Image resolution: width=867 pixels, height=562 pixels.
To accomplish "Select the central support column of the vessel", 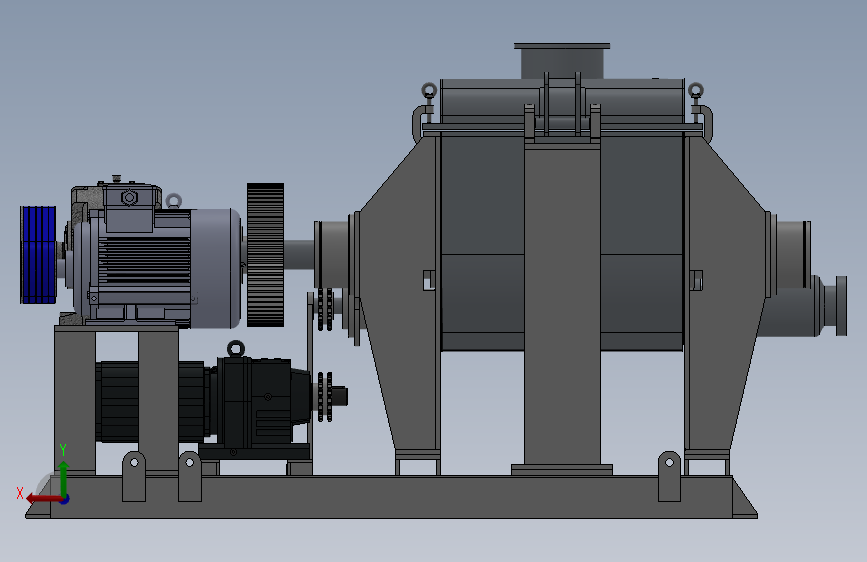I will click(x=562, y=304).
